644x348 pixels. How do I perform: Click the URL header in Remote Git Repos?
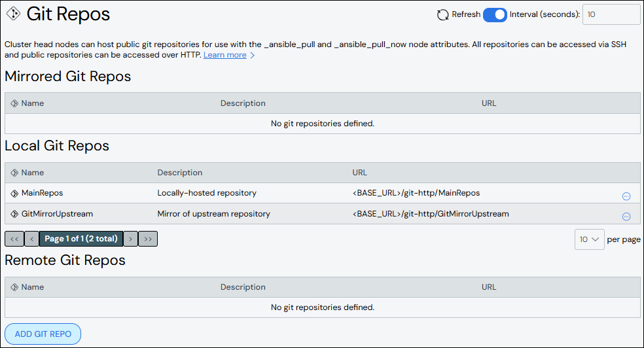[489, 287]
